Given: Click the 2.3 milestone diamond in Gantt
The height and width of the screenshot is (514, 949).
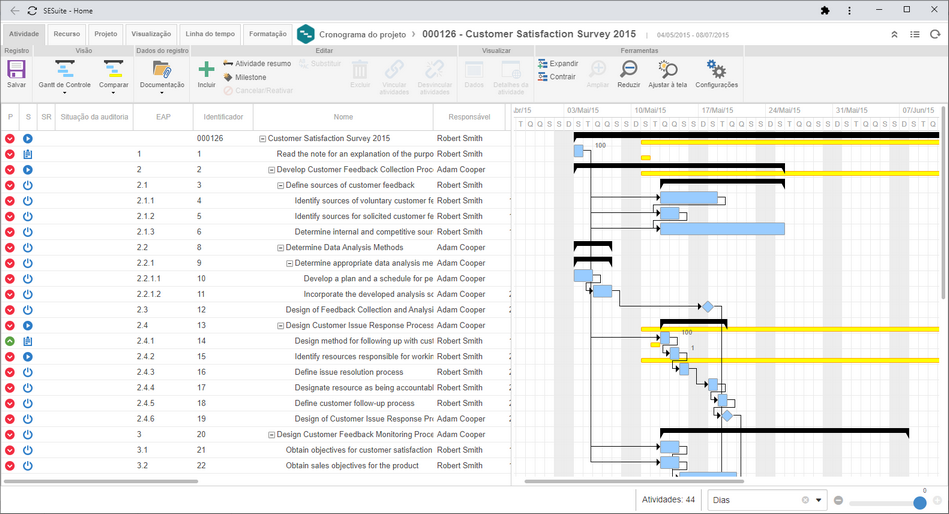Looking at the screenshot, I should [707, 307].
